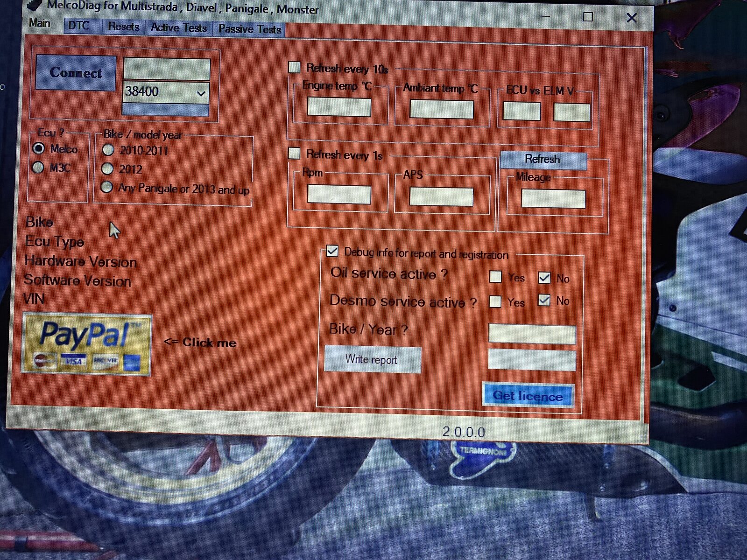Open the Active Tests tab

tap(179, 28)
